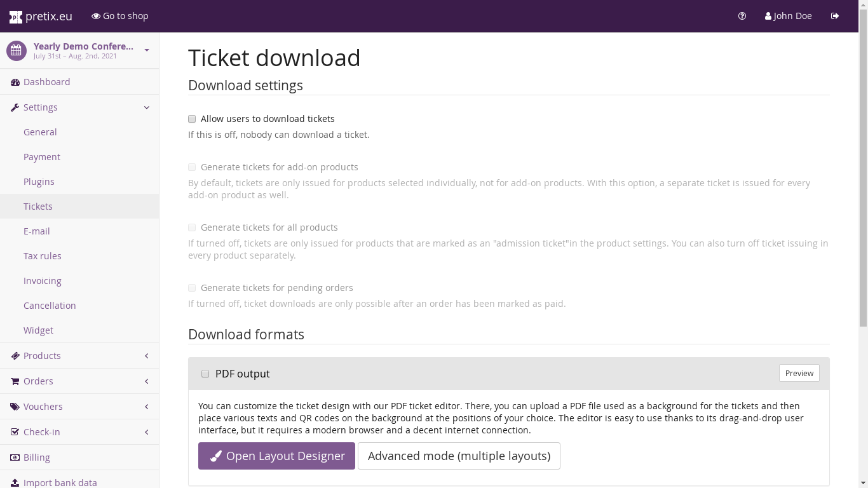Click the Orders shopping cart icon
Viewport: 868px width, 488px height.
15,381
